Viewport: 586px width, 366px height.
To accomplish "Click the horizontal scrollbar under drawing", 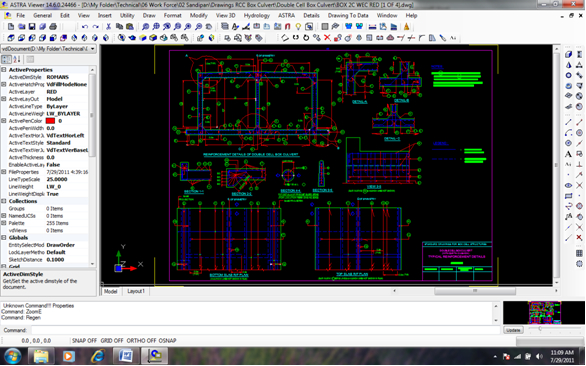I will pyautogui.click(x=475, y=291).
